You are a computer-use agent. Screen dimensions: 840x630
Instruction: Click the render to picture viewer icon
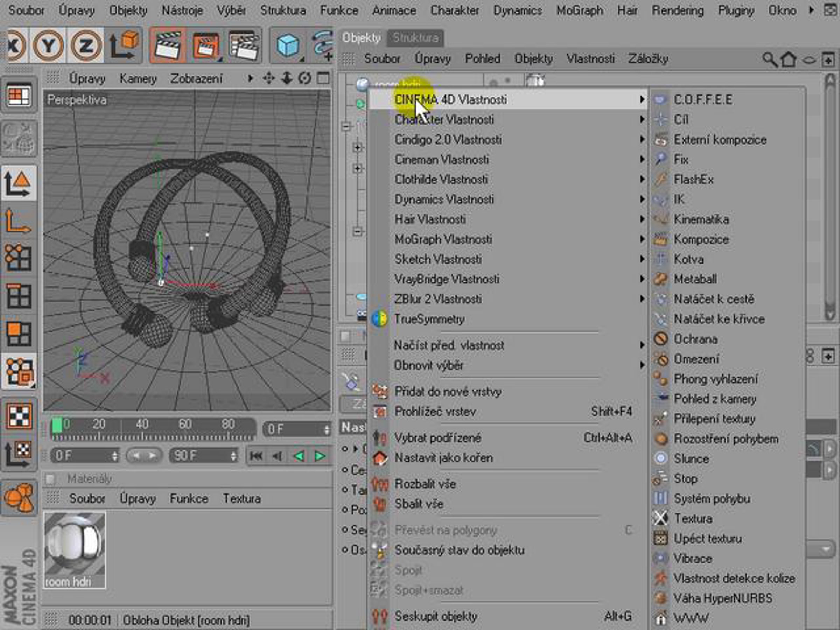[x=206, y=45]
